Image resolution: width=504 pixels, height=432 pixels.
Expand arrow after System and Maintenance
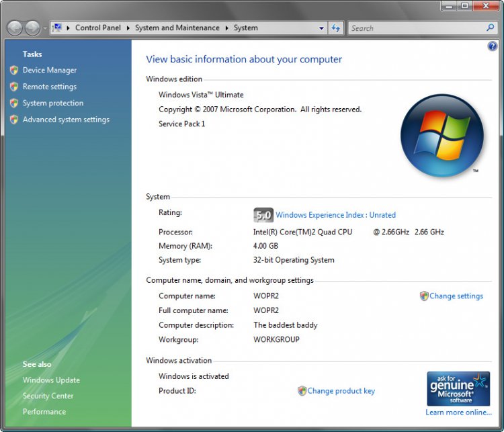[x=226, y=28]
